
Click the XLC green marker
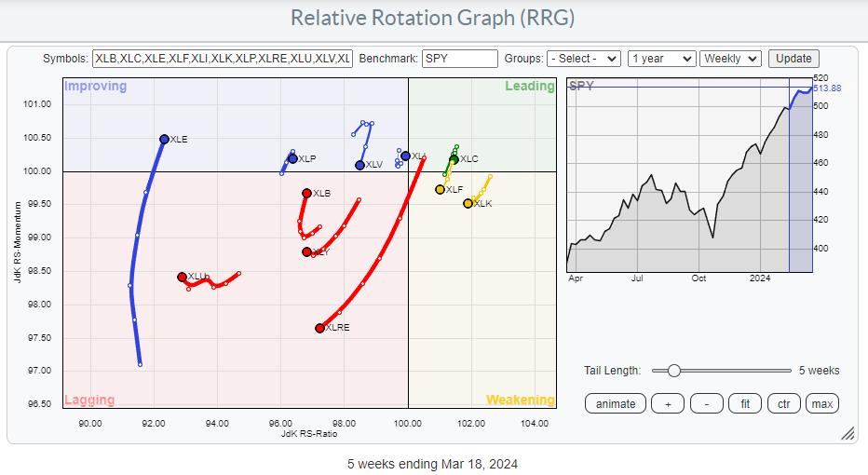[x=454, y=159]
